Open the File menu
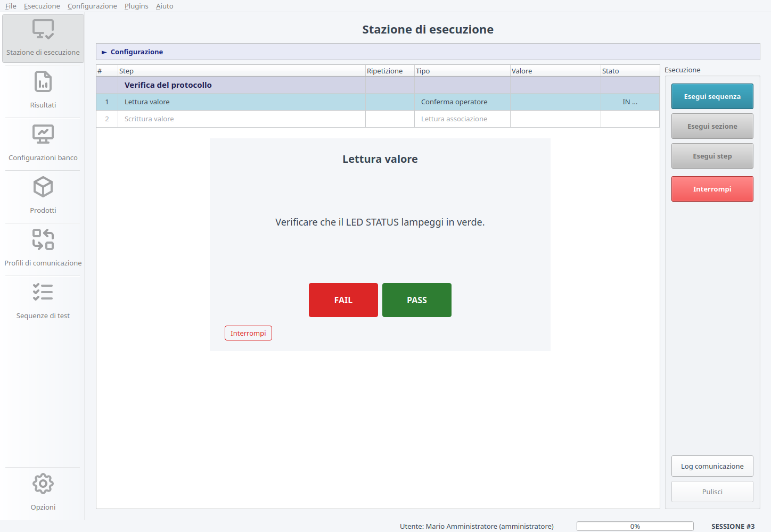This screenshot has width=771, height=532. point(11,6)
